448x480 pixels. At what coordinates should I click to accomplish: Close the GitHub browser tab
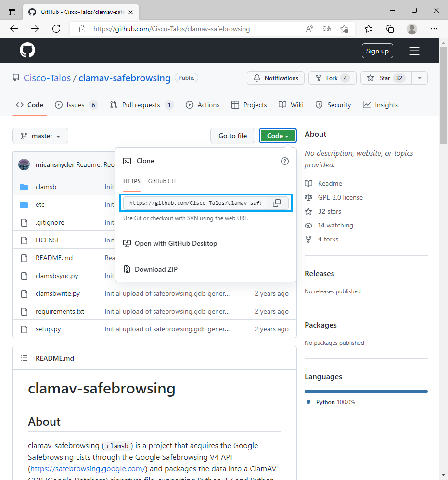click(130, 12)
